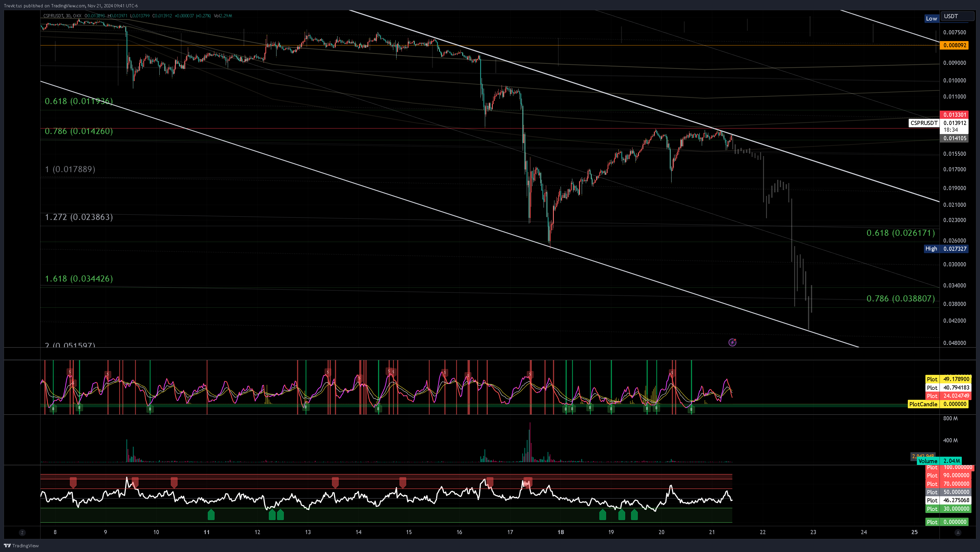Image resolution: width=980 pixels, height=552 pixels.
Task: Click the 0.618 (0.011936) Fibonacci label
Action: click(x=79, y=101)
